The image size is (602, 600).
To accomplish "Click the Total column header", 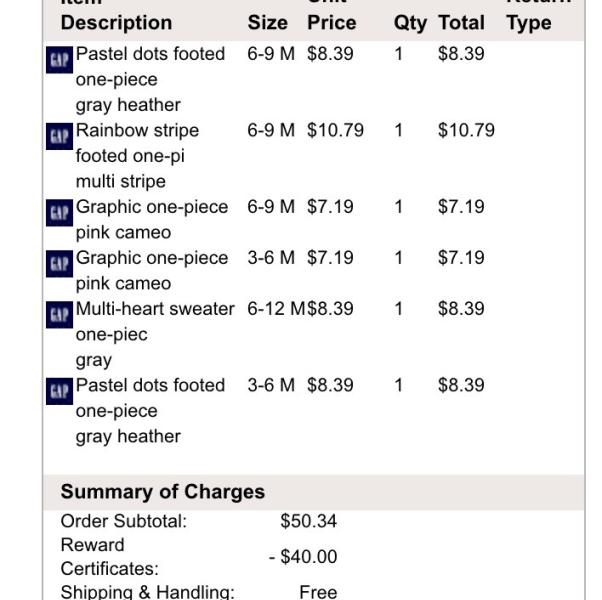I will coord(461,23).
